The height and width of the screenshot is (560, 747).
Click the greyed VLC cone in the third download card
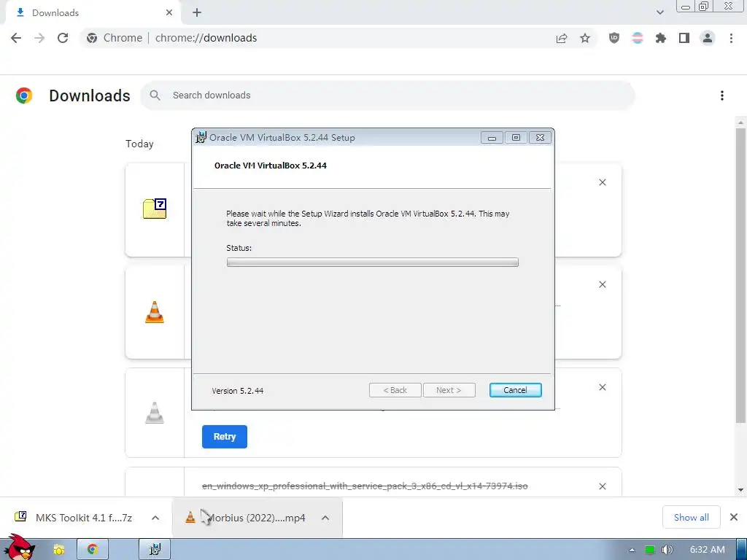[155, 413]
